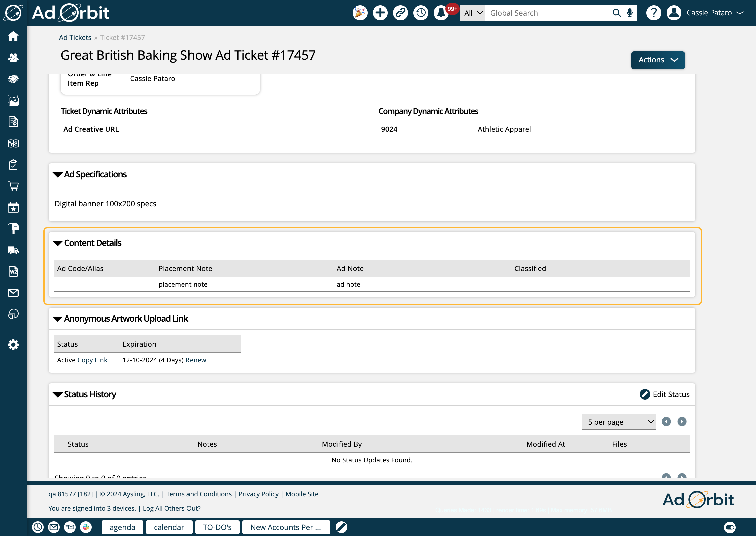This screenshot has width=756, height=536.
Task: Open the calendar tab in bottom bar
Action: pyautogui.click(x=169, y=527)
